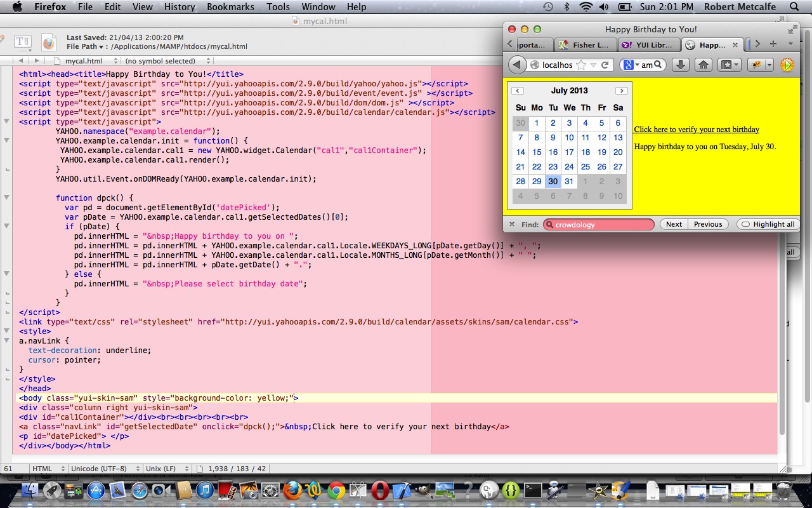Click the Firefox back navigation arrow
The height and width of the screenshot is (508, 812).
517,65
